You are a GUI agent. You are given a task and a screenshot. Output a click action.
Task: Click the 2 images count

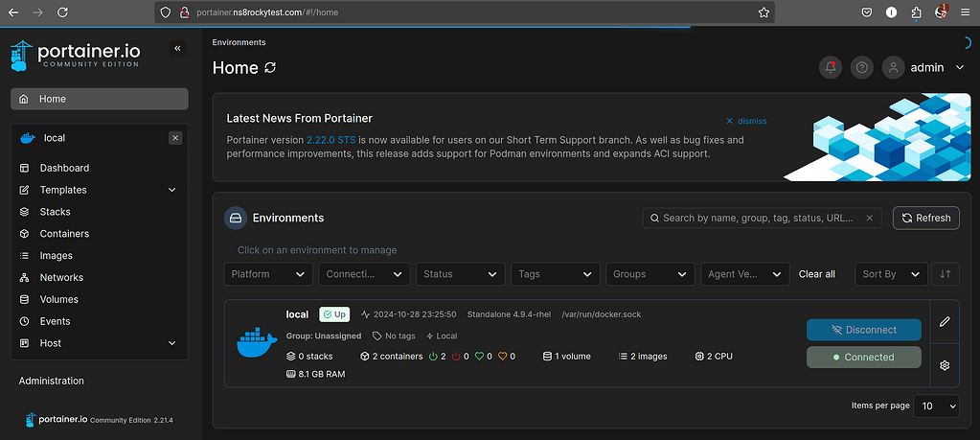coord(643,357)
